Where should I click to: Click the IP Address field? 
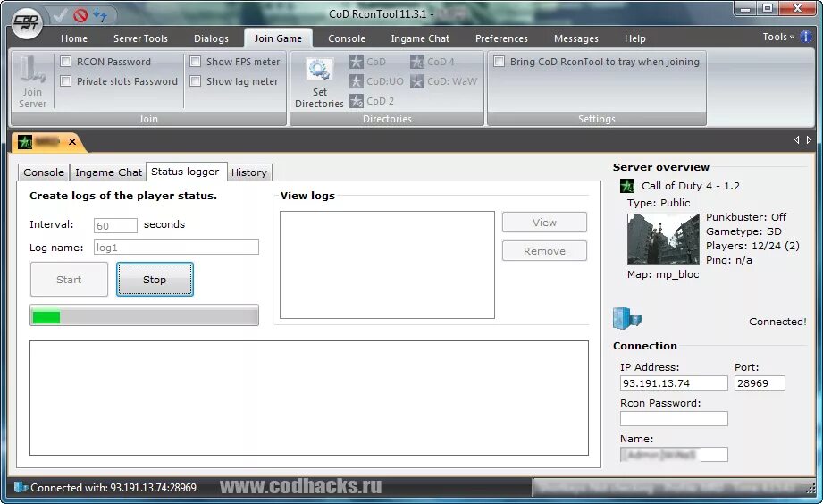click(674, 383)
